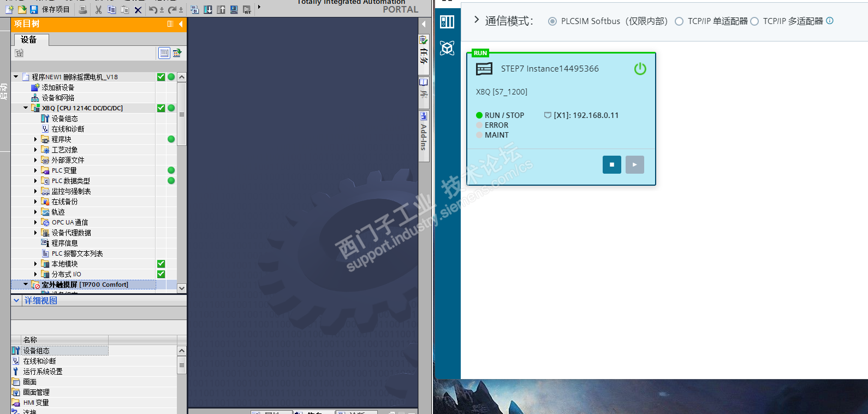Click the 名称 column header
Image resolution: width=868 pixels, height=414 pixels.
click(x=65, y=340)
